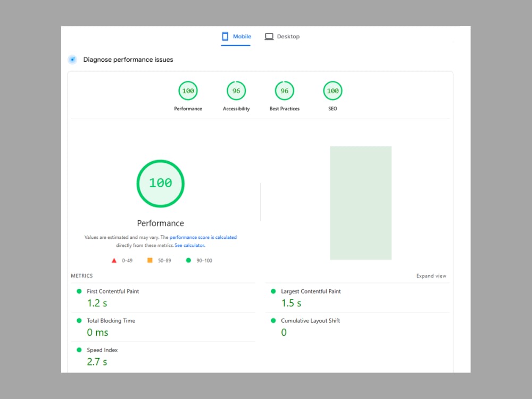Click the large 100 performance gauge
Image resolution: width=532 pixels, height=399 pixels.
tap(161, 184)
